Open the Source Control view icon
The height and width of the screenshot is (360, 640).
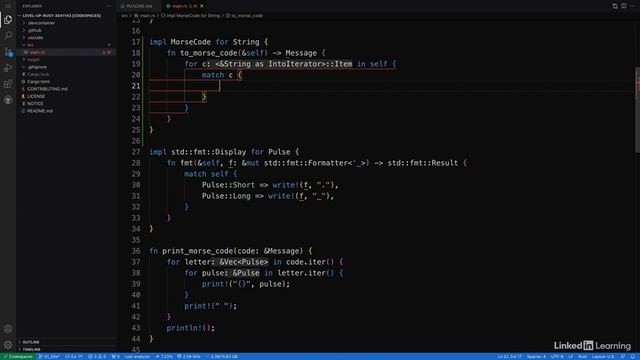[8, 52]
